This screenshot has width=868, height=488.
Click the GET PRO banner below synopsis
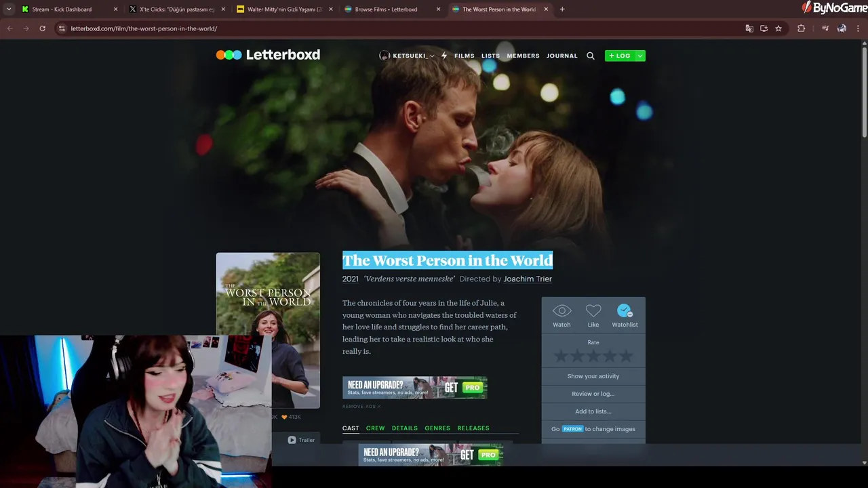pyautogui.click(x=414, y=388)
